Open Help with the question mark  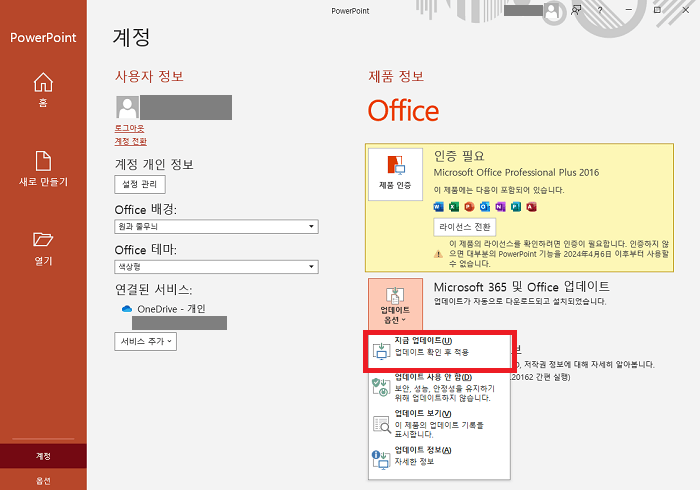pos(600,10)
